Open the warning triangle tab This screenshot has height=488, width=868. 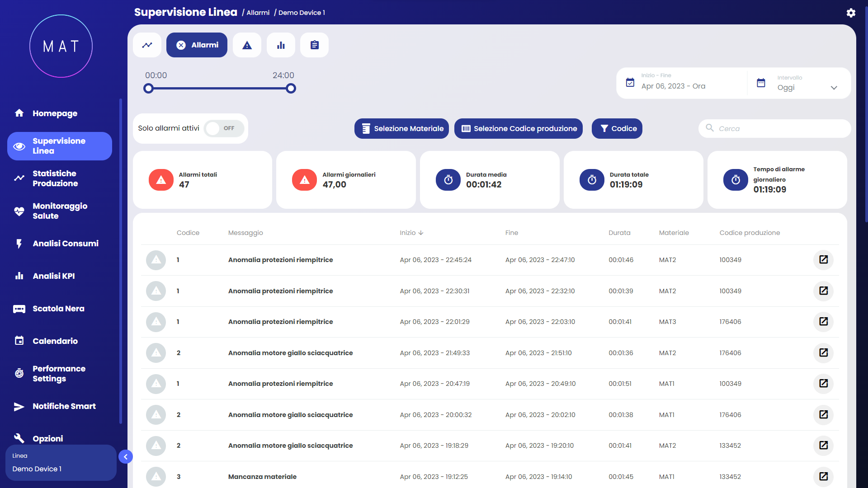247,45
